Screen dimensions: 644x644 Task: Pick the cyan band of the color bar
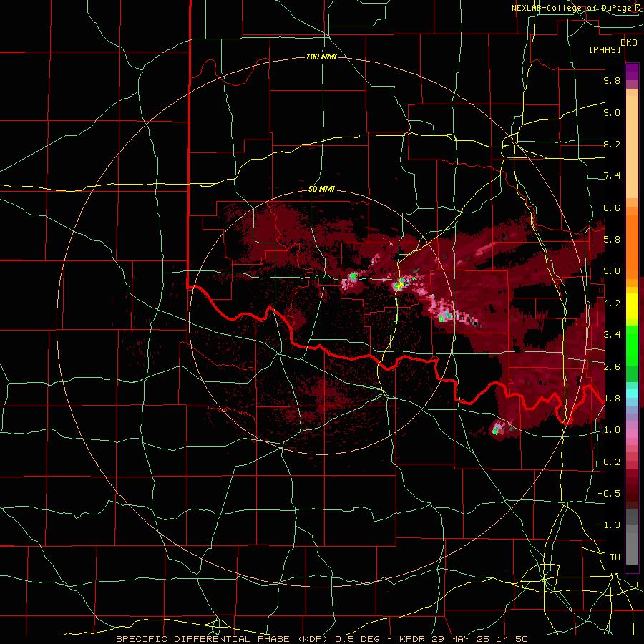click(x=632, y=393)
